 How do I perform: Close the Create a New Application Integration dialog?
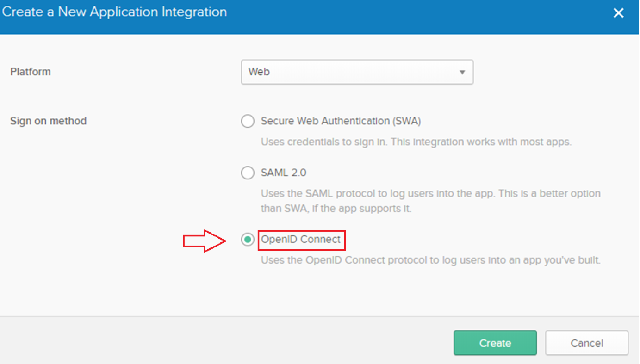618,13
